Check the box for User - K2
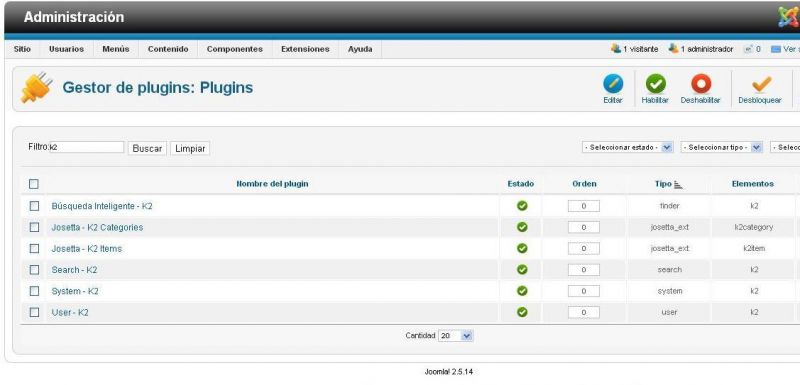The width and height of the screenshot is (800, 385). coord(34,312)
